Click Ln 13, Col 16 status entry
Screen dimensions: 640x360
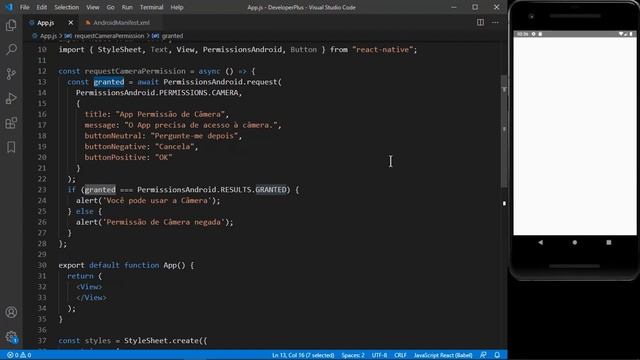pos(303,355)
